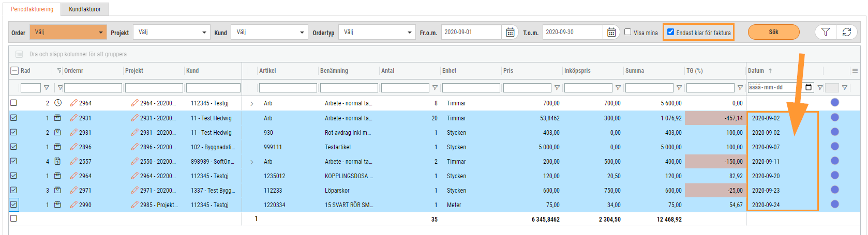Switch to the Periodfakturering tab
Viewport: 868px width, 235px height.
pos(32,9)
